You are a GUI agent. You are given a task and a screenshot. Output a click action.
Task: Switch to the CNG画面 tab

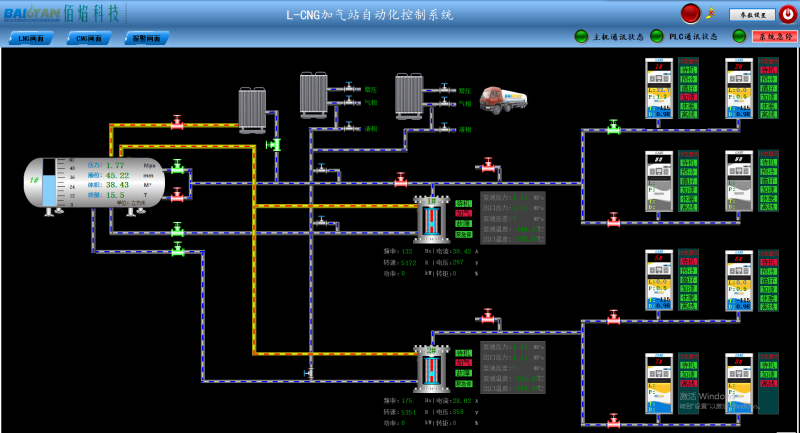point(89,37)
